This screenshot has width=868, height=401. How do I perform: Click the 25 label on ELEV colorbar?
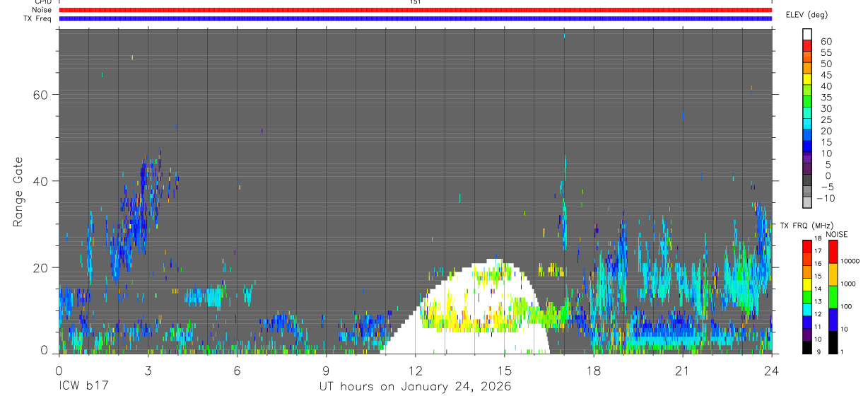coord(826,120)
